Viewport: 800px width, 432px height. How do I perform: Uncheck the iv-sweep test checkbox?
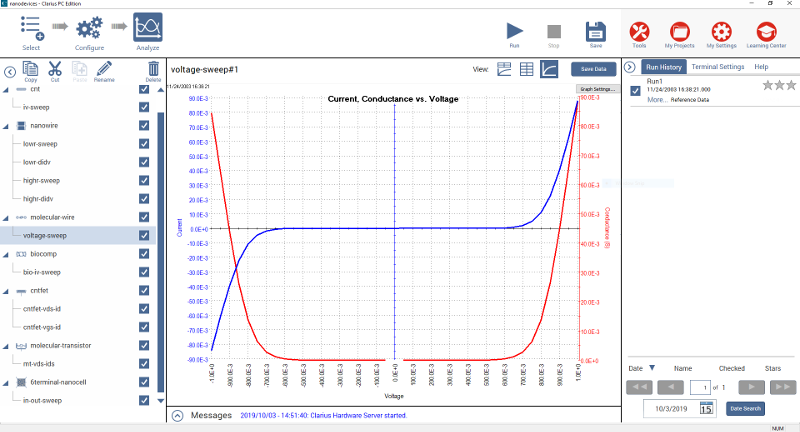[144, 106]
